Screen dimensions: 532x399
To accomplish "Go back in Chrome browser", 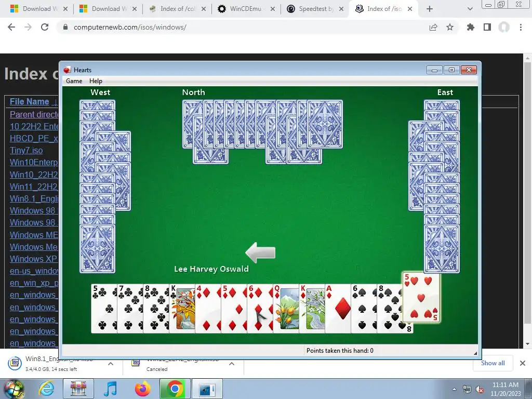I will (11, 27).
